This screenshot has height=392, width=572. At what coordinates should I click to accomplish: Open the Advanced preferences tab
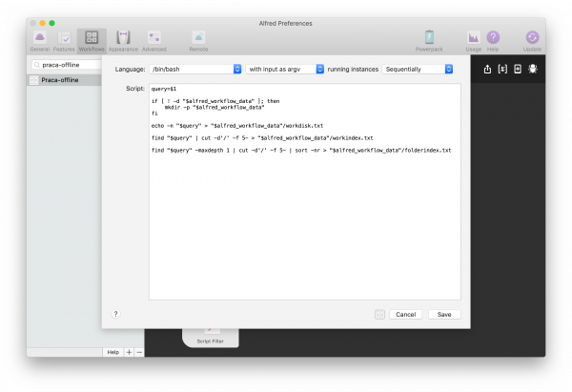153,41
